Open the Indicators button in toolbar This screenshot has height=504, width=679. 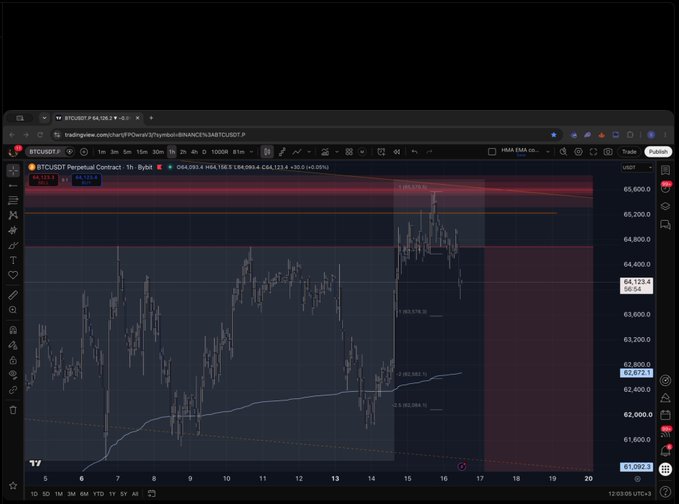[x=325, y=152]
